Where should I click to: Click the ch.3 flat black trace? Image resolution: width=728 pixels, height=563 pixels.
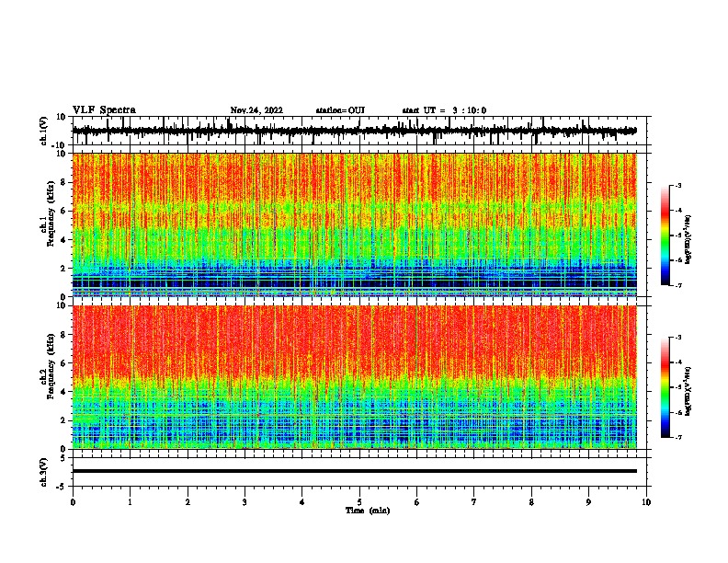(354, 471)
